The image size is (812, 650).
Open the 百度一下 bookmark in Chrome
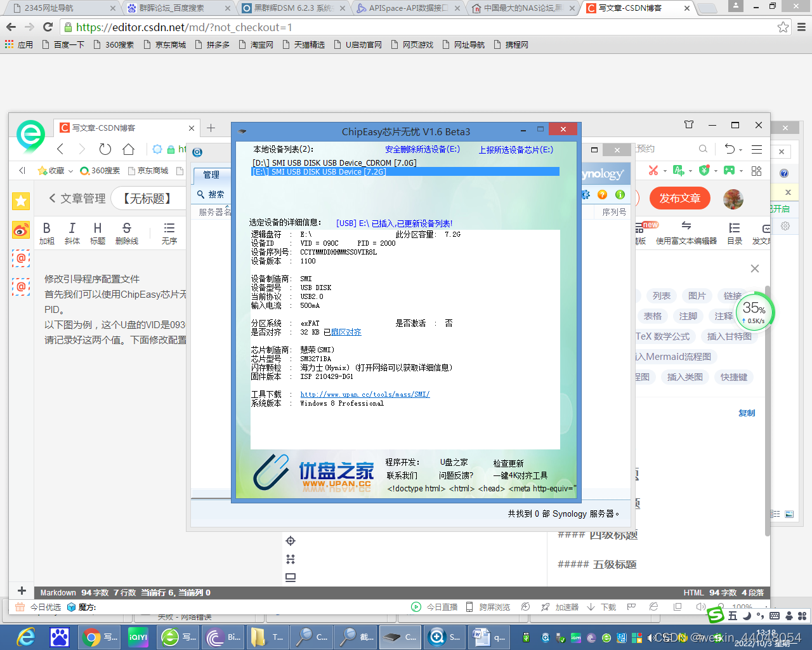tap(63, 45)
